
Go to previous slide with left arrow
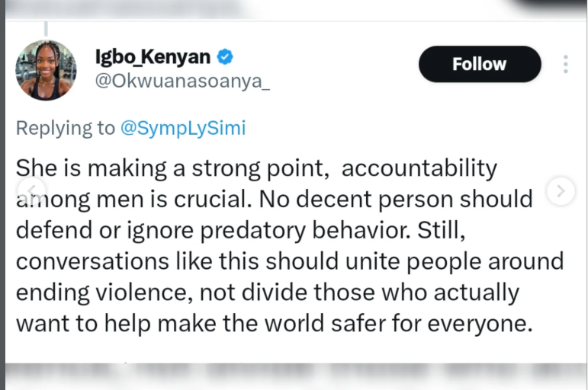32,191
